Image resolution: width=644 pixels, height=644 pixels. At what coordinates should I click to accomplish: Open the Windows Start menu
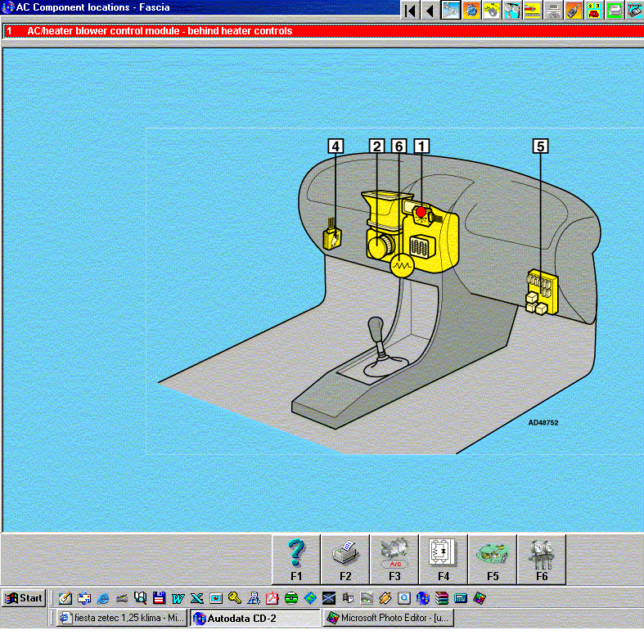24,598
